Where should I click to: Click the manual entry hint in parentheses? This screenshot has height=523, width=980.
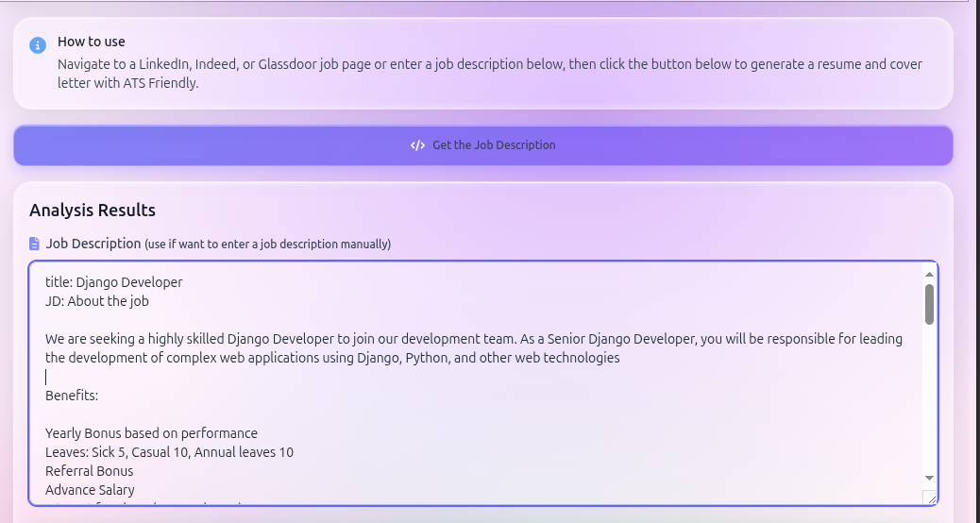(x=267, y=245)
